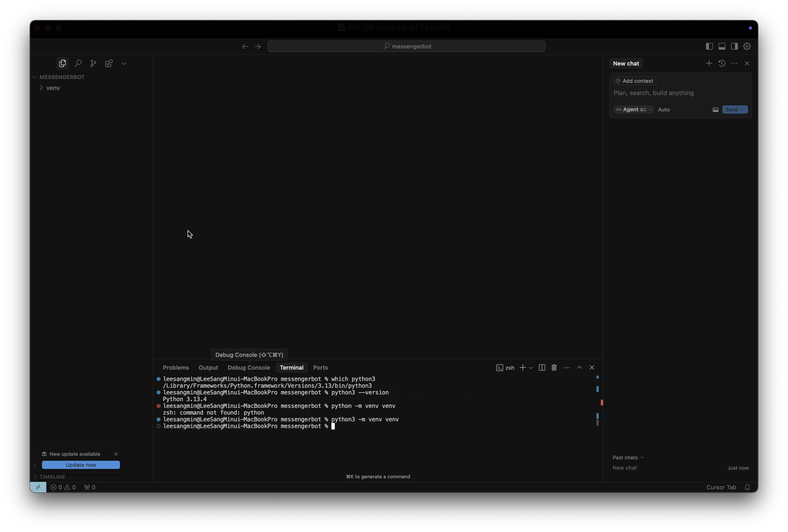Toggle the bottom panel layout icon
This screenshot has height=532, width=788.
click(x=722, y=46)
